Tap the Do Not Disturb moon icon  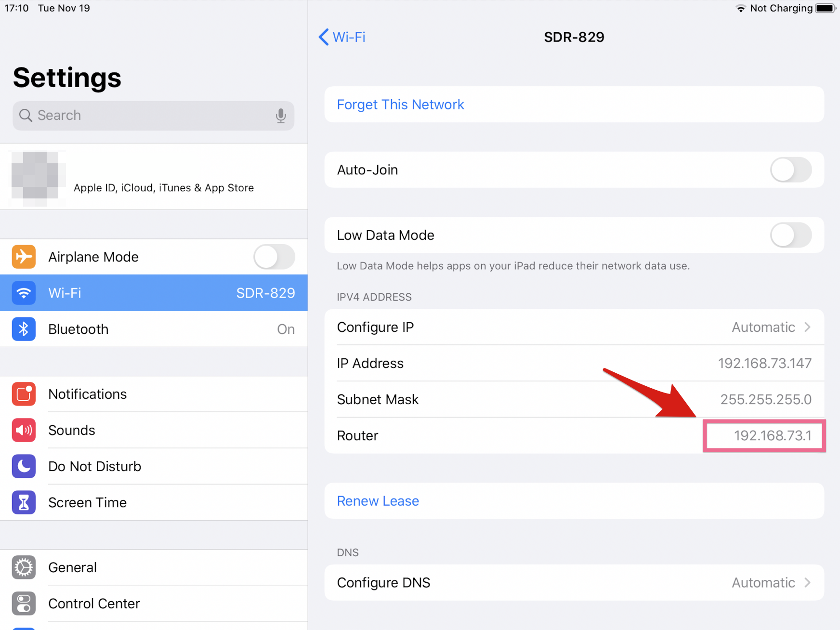click(x=24, y=466)
